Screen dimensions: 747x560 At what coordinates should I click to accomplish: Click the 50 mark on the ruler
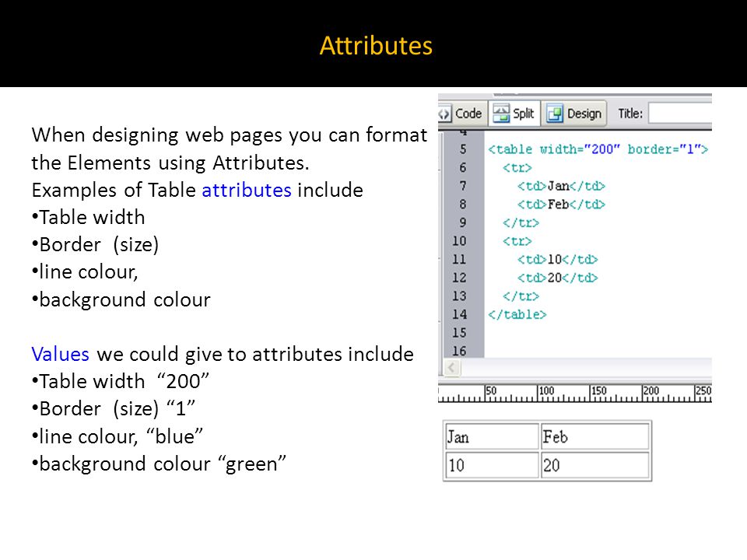491,391
